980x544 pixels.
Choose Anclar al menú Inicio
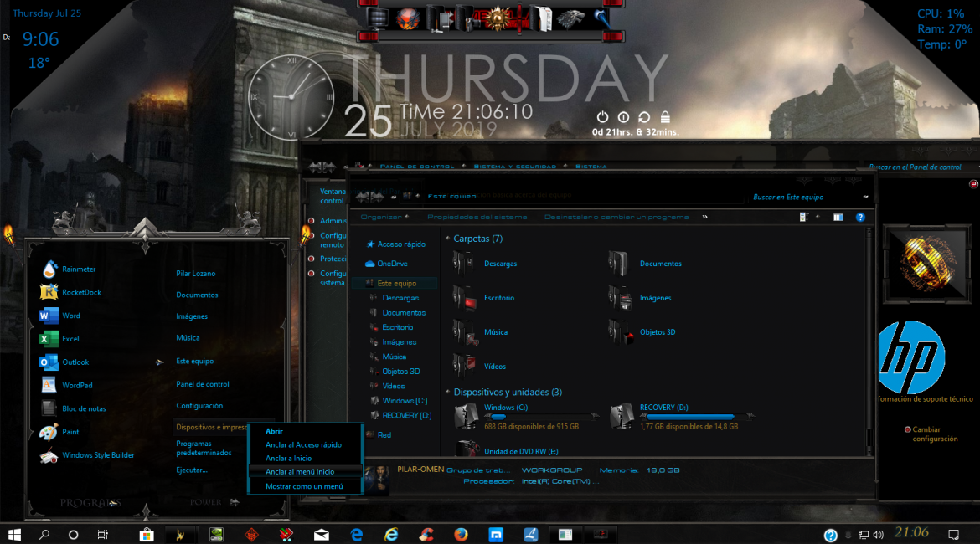[306, 471]
